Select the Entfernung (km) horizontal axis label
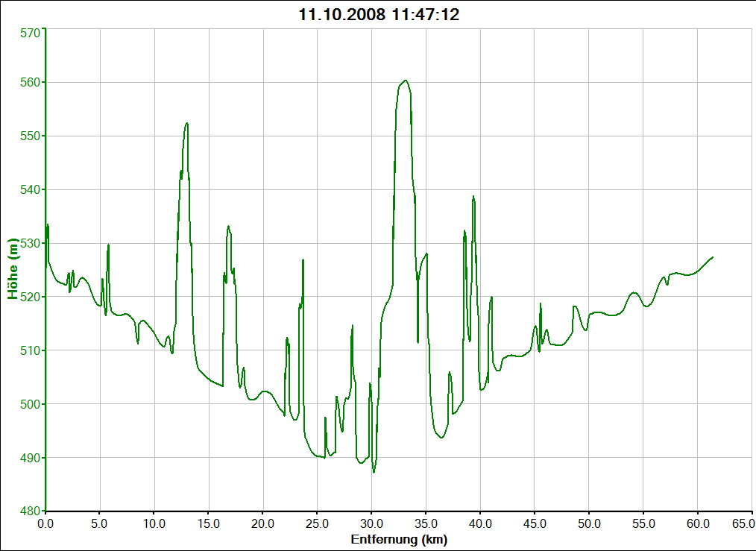This screenshot has height=551, width=756. (399, 539)
